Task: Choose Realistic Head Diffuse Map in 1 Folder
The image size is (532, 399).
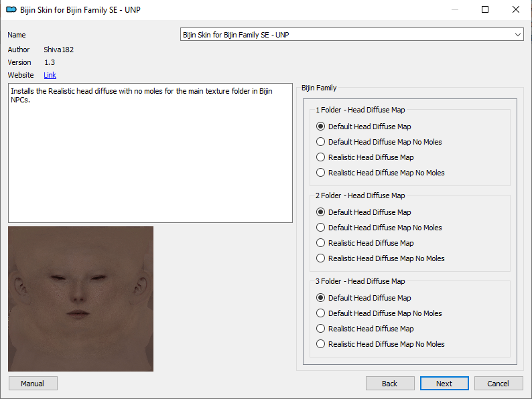Action: [x=364, y=157]
